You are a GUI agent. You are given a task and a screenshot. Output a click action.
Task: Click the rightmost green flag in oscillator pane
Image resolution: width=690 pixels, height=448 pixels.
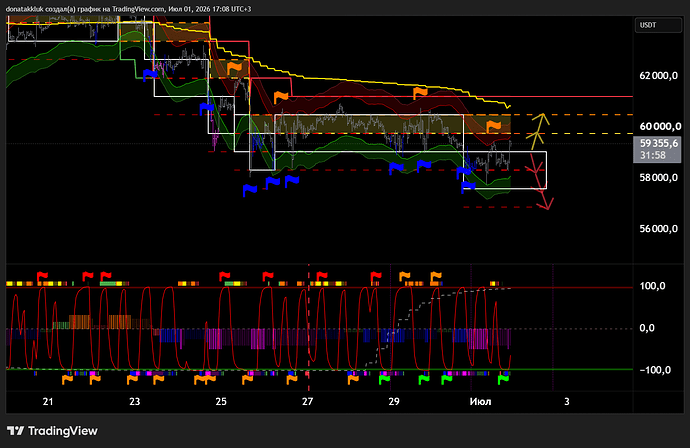pyautogui.click(x=503, y=379)
